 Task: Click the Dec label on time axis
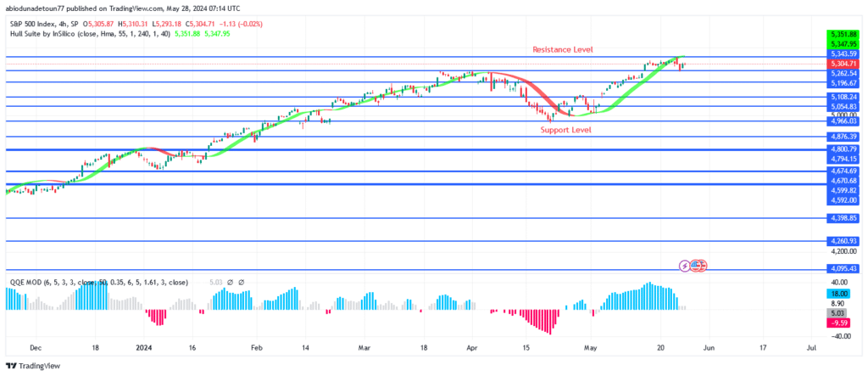[x=35, y=348]
